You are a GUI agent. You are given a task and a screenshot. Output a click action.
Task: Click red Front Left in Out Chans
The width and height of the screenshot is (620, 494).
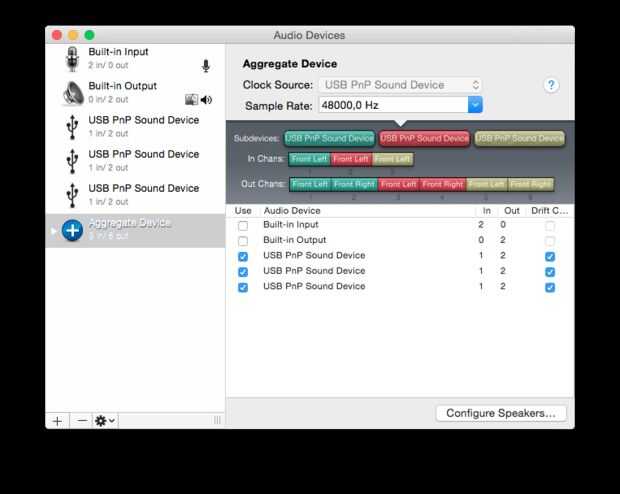click(399, 184)
